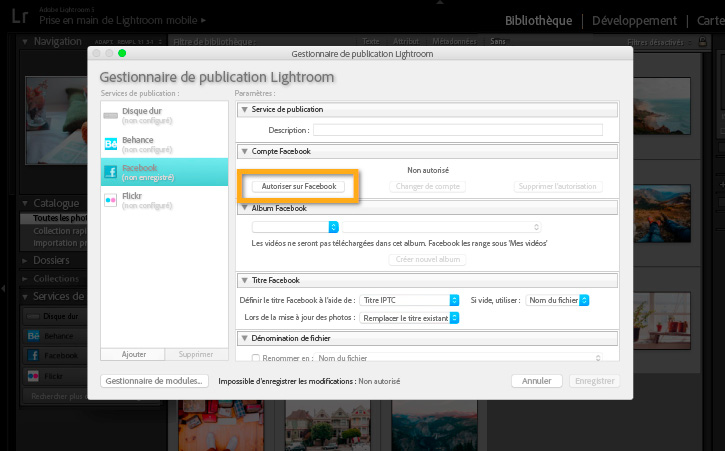This screenshot has height=451, width=725.
Task: Switch to the Carte module
Action: pos(711,21)
